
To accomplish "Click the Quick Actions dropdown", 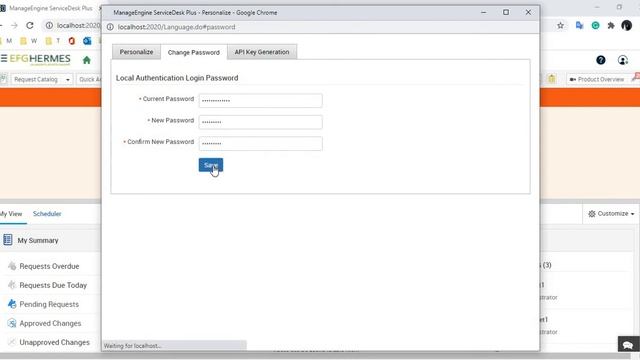I will coord(89,79).
